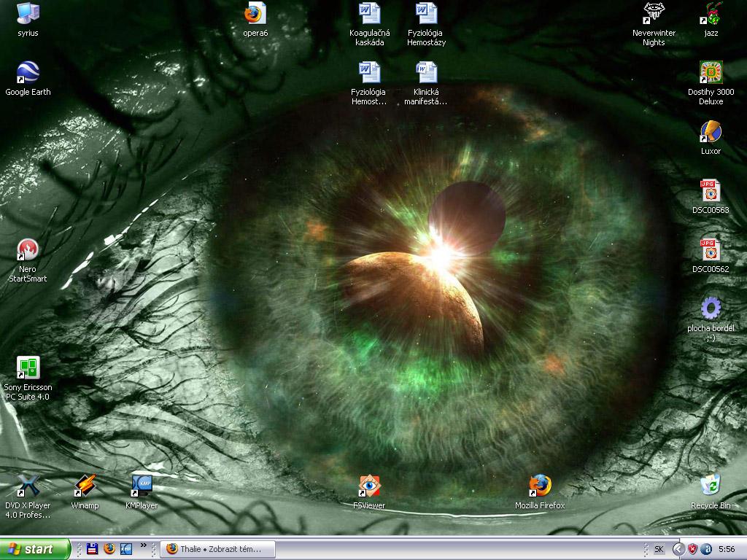747x560 pixels.
Task: Click the taskbar clock showing 5:56
Action: click(727, 549)
